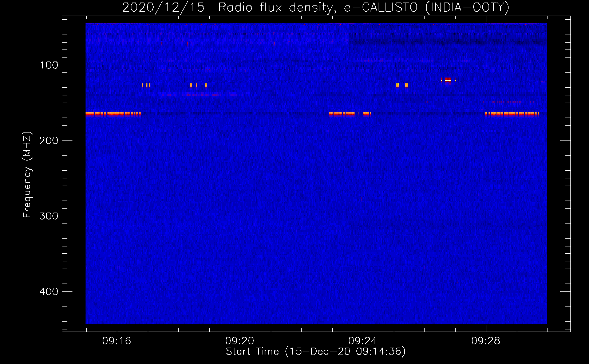Screen dimensions: 589x364
Task: Click the '09:28' time axis label
Action: click(x=486, y=341)
